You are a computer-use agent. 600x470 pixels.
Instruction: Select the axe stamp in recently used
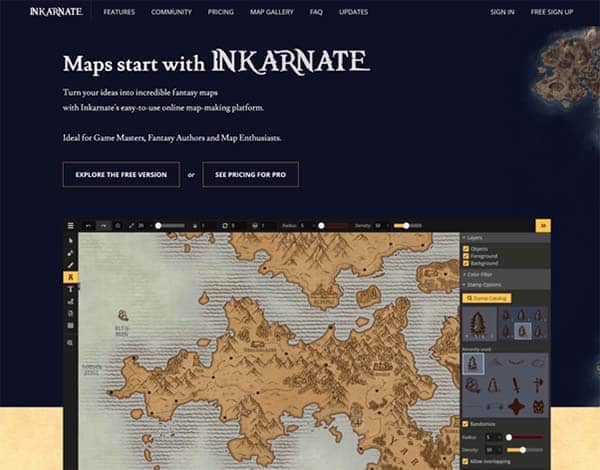tap(538, 385)
